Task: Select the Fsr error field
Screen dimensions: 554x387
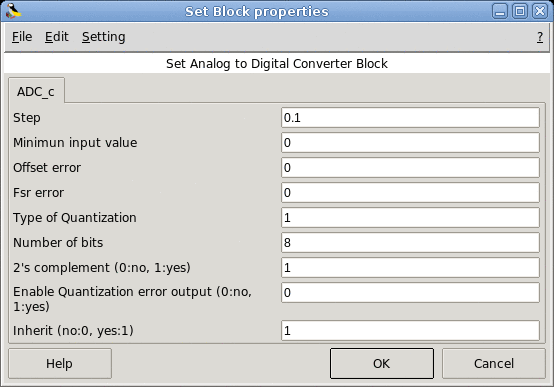Action: (410, 193)
